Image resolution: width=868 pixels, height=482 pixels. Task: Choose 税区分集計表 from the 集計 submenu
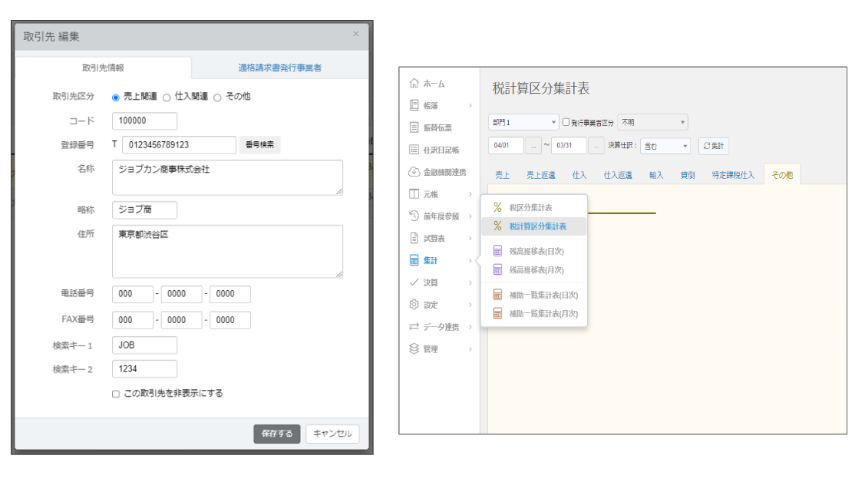533,207
